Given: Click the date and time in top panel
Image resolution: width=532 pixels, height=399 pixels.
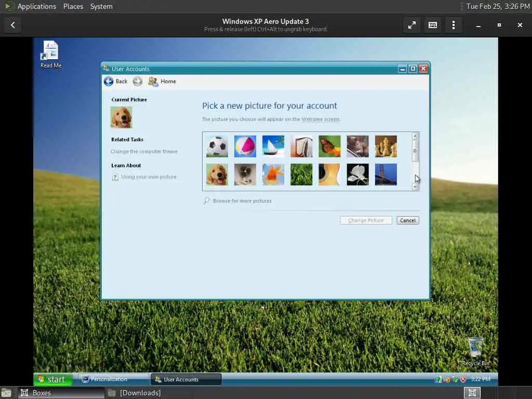Looking at the screenshot, I should tap(498, 6).
